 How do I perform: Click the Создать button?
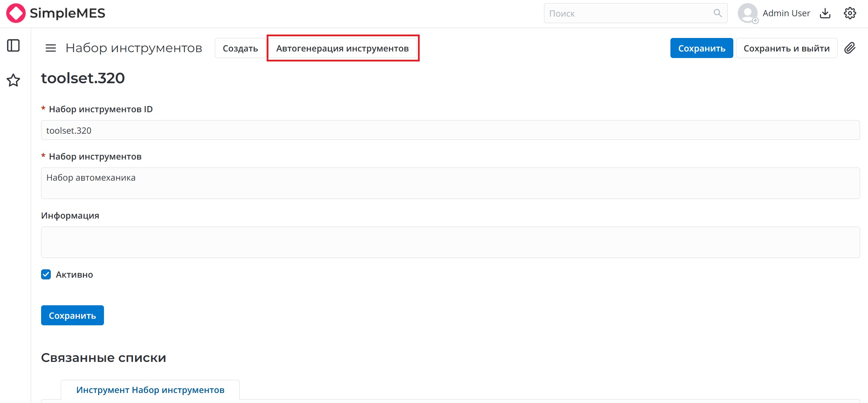point(240,48)
